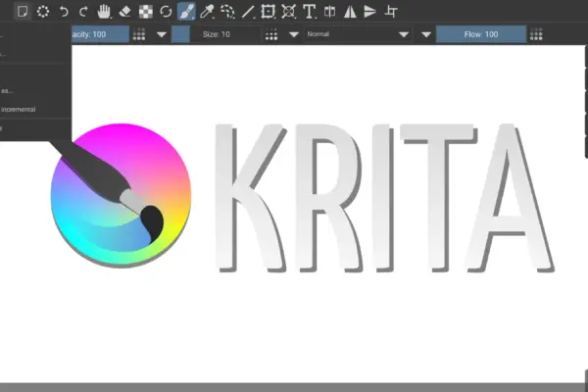Click the dotted circle selection icon
588x392 pixels.
pyautogui.click(x=43, y=12)
